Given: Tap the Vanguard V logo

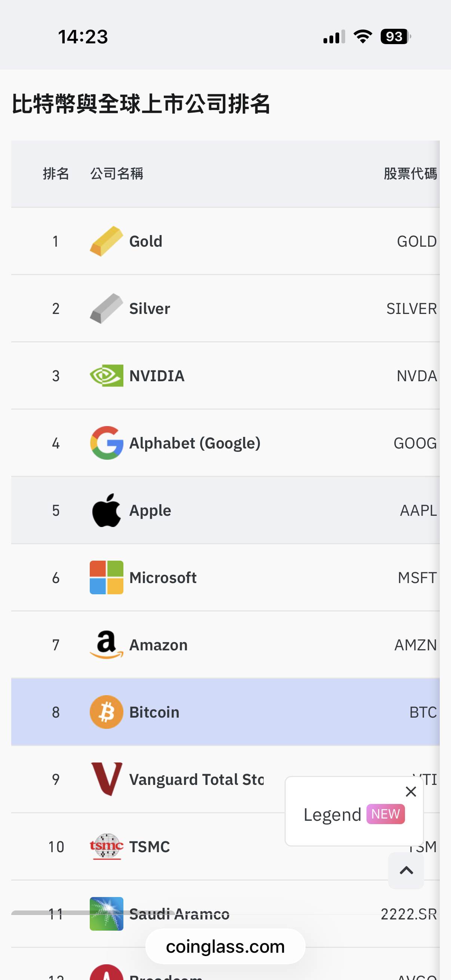Looking at the screenshot, I should coord(106,779).
